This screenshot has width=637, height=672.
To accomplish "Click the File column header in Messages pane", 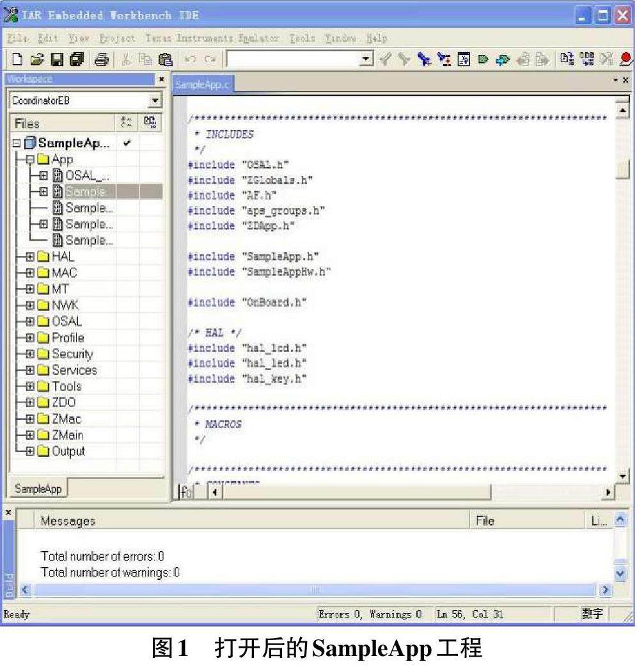I will (528, 521).
